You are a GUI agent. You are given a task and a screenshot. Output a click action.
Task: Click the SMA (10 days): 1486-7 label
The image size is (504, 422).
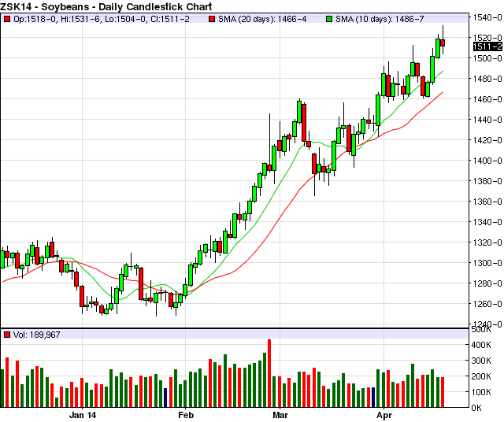tap(380, 19)
